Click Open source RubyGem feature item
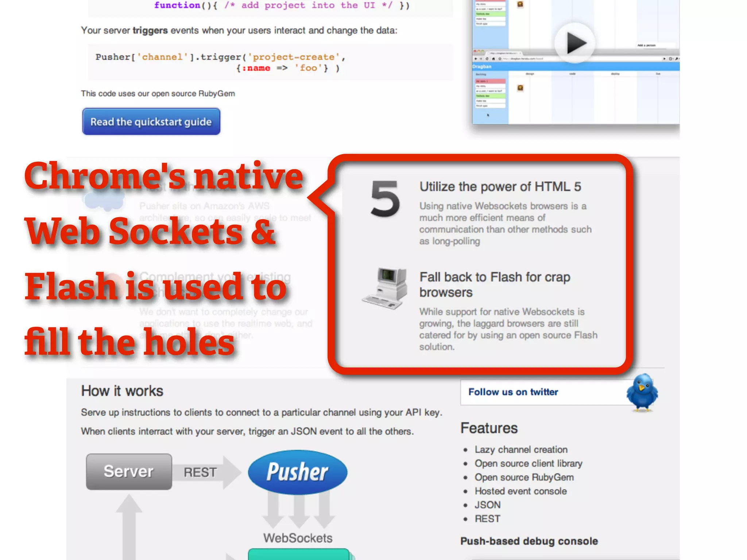747x560 pixels. [x=524, y=477]
